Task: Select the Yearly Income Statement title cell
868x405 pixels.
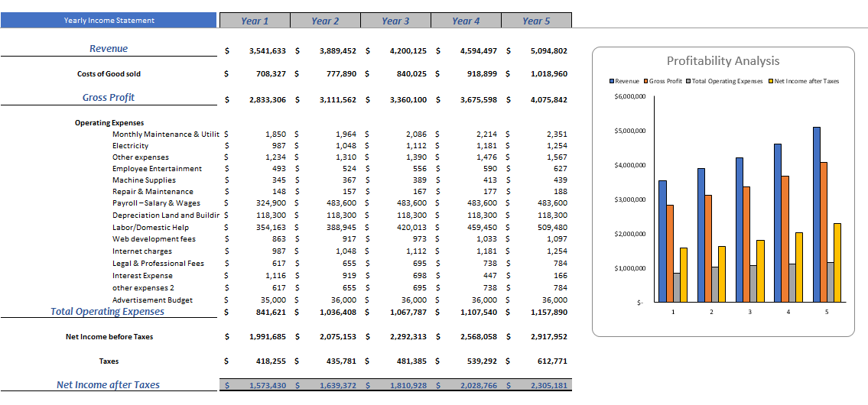Action: coord(109,21)
